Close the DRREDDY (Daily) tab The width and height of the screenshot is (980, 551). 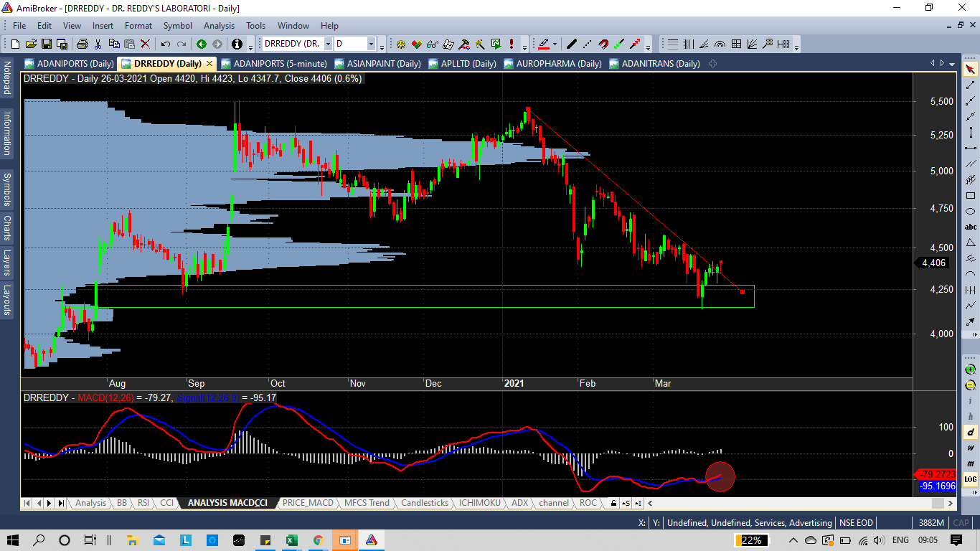(209, 63)
